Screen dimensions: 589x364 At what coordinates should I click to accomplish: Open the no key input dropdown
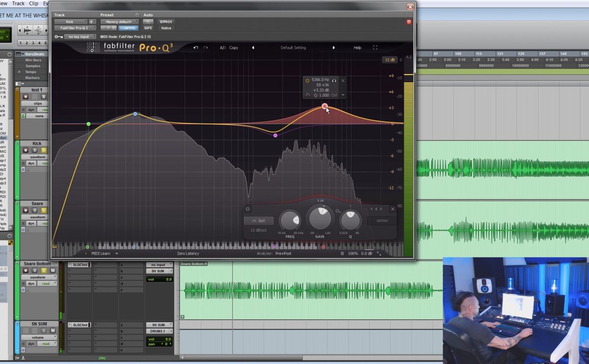tap(81, 36)
